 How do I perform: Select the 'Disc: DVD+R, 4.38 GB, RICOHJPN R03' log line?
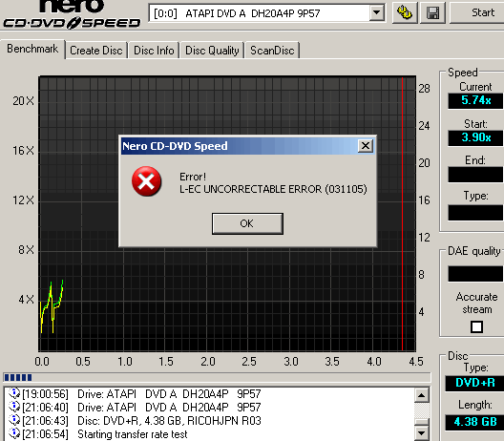tap(169, 421)
